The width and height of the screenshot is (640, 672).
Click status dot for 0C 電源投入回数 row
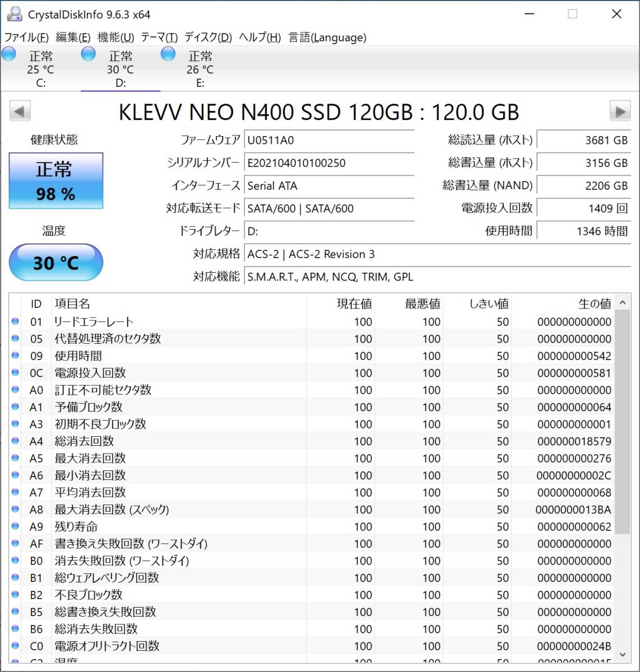pos(16,372)
